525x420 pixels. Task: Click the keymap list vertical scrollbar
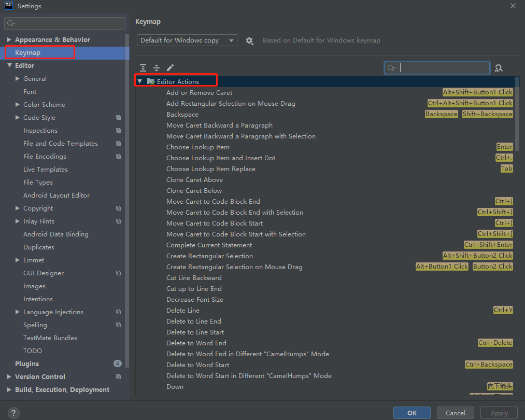point(517,114)
